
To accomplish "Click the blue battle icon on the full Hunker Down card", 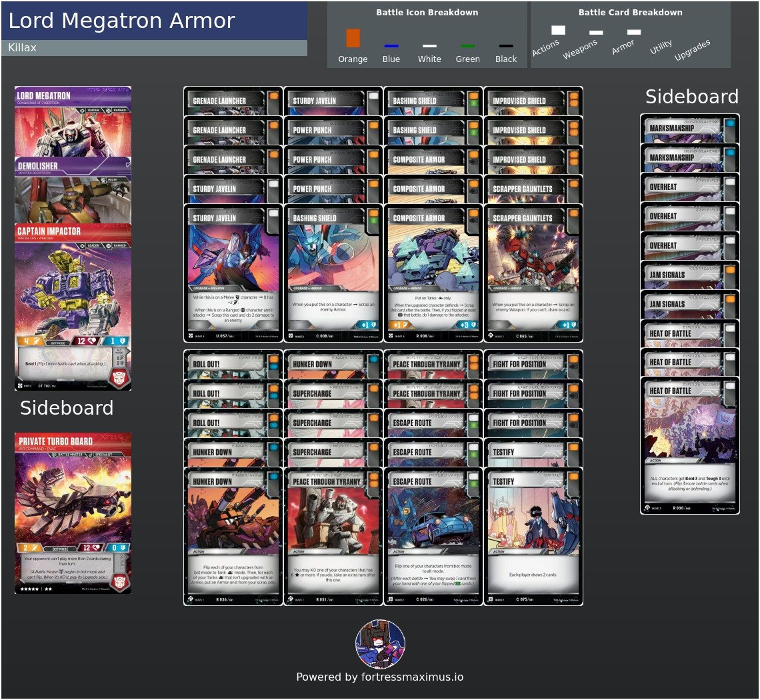I will [x=273, y=477].
